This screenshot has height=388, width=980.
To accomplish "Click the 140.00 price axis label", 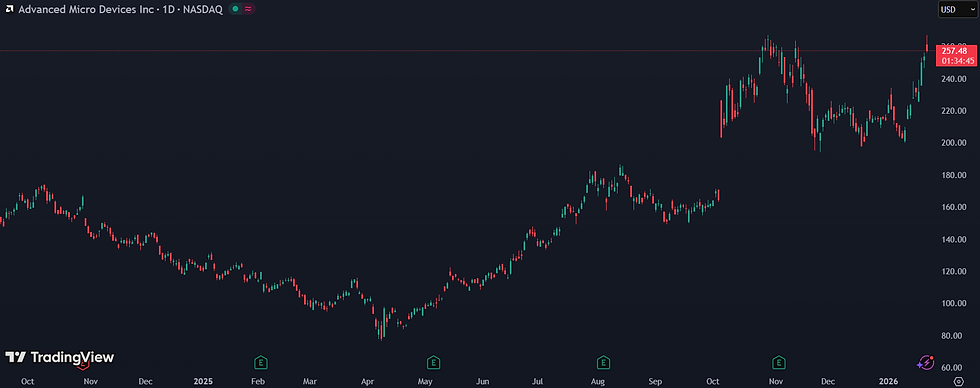I will [954, 240].
